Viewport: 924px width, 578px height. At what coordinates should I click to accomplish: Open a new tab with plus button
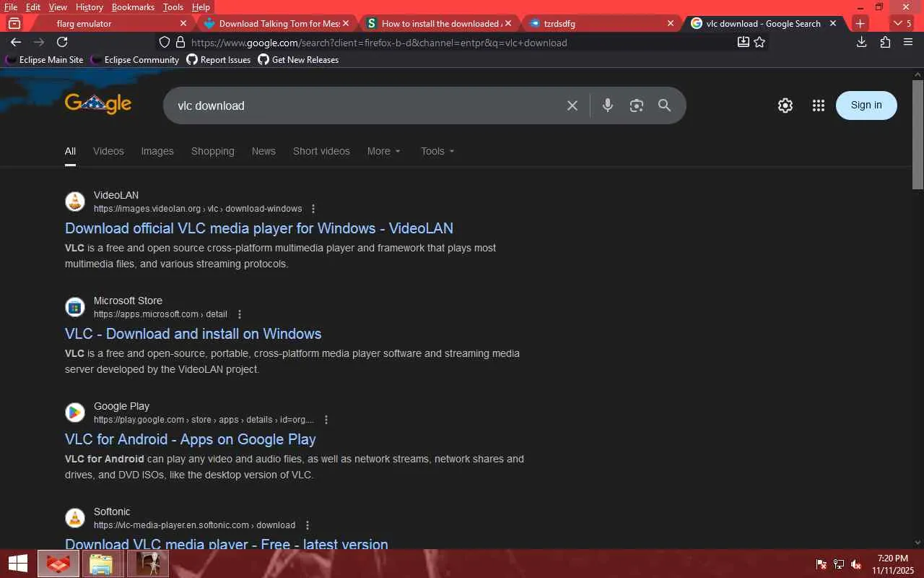[860, 23]
